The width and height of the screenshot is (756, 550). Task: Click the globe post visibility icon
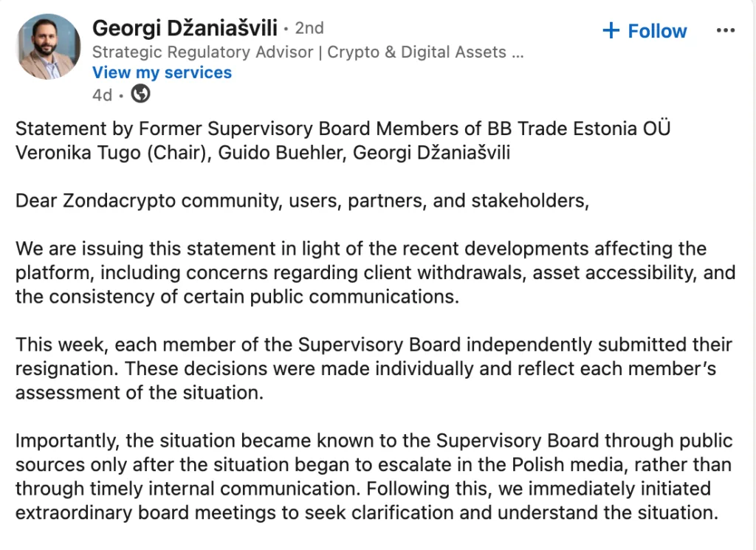pyautogui.click(x=140, y=94)
